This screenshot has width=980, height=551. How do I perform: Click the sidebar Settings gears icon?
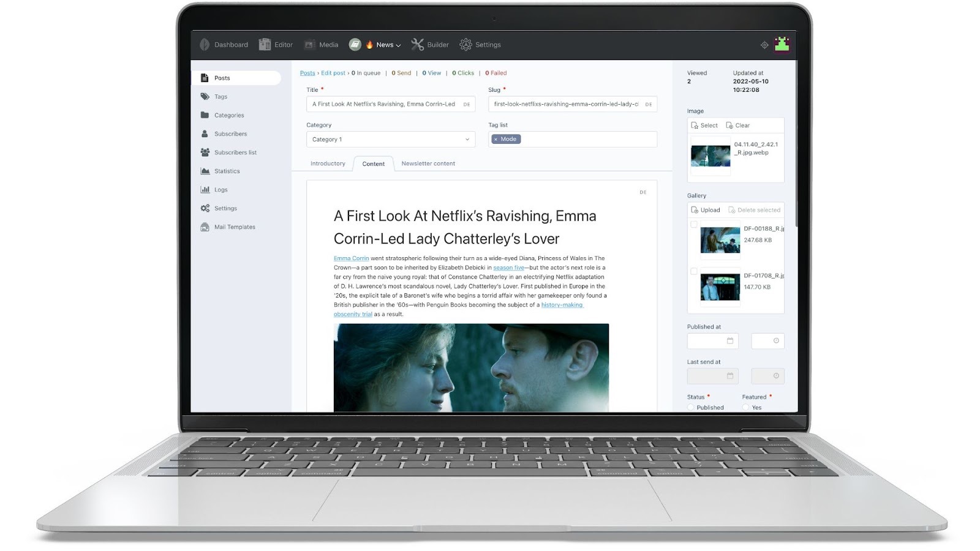tap(205, 208)
